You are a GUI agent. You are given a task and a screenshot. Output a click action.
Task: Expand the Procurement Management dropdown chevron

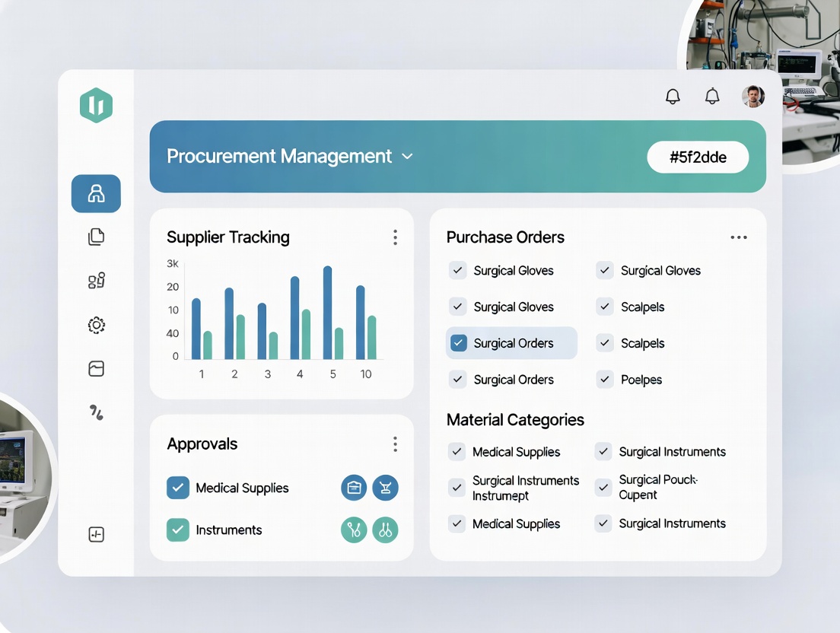(x=407, y=157)
